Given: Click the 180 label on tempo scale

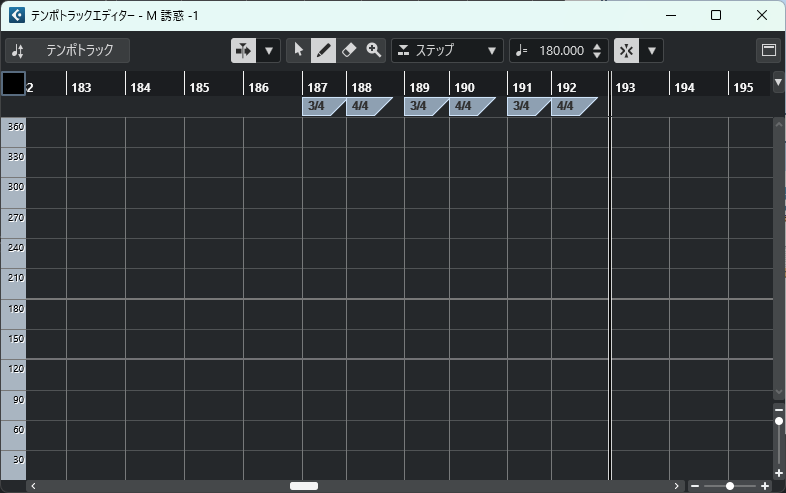Looking at the screenshot, I should click(16, 309).
